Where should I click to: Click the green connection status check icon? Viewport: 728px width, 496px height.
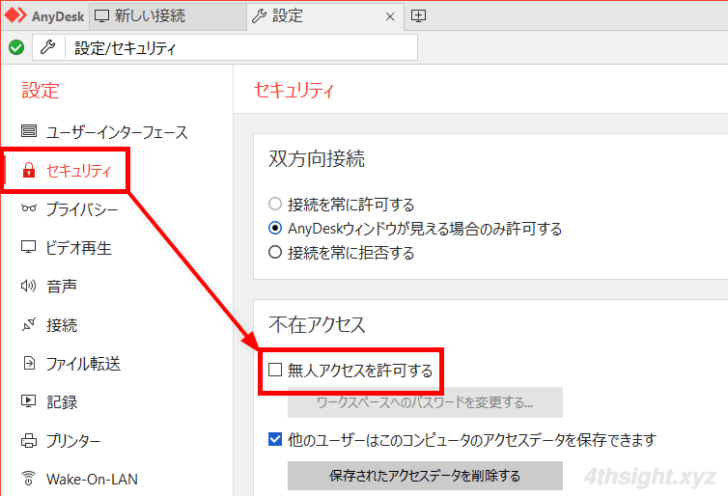click(x=16, y=47)
